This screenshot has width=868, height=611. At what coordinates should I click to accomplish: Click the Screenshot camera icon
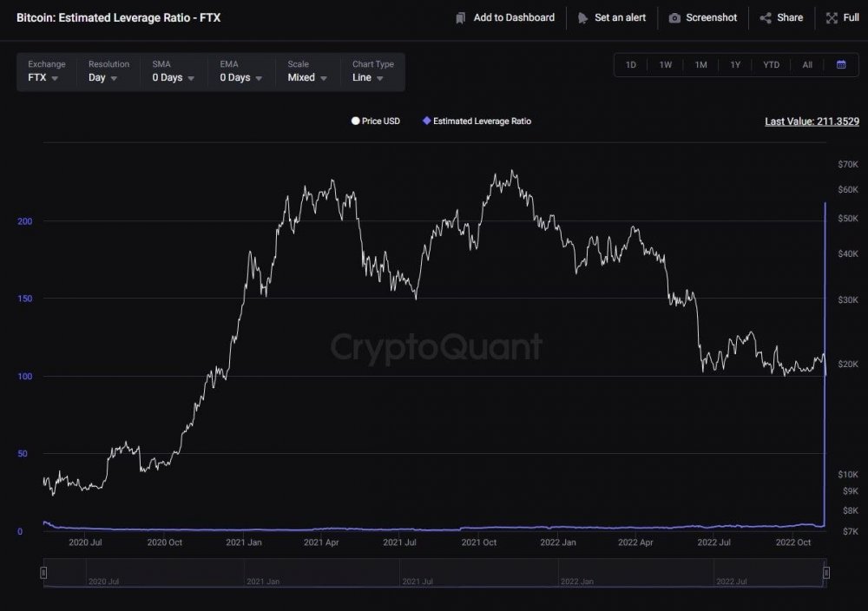click(674, 18)
